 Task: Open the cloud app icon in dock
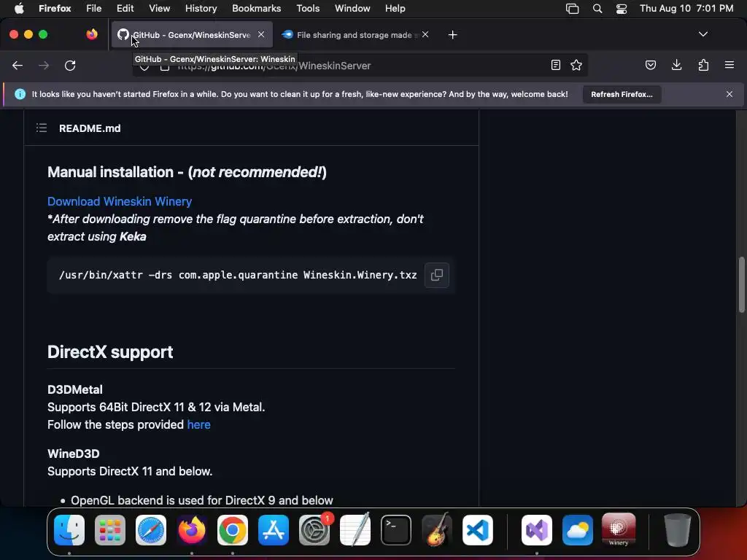coord(578,530)
